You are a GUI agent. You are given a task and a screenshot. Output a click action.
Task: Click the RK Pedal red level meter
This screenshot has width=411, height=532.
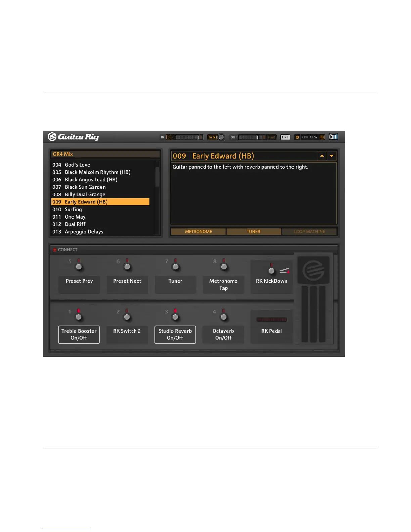pyautogui.click(x=272, y=320)
